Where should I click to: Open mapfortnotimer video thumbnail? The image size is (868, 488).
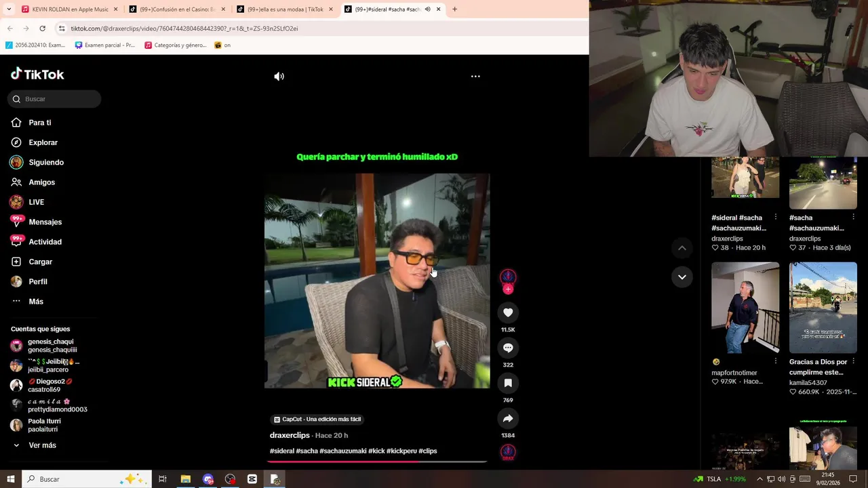745,308
